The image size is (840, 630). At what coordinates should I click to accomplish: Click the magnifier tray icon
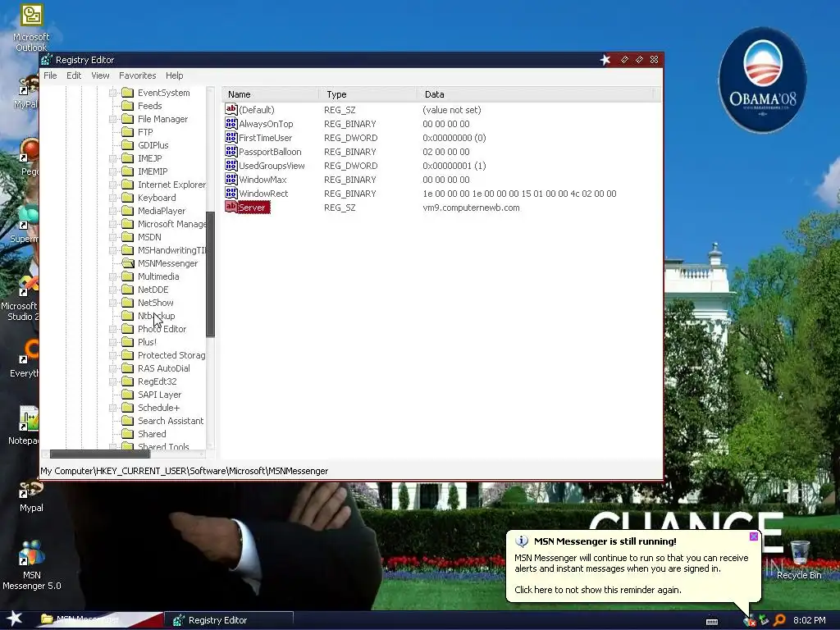point(780,620)
